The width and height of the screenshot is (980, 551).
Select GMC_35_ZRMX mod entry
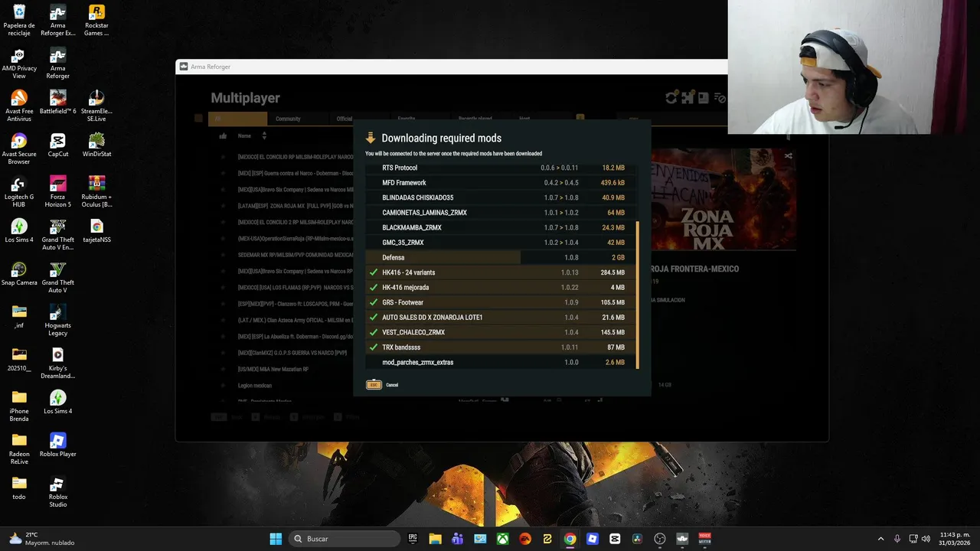pyautogui.click(x=498, y=243)
